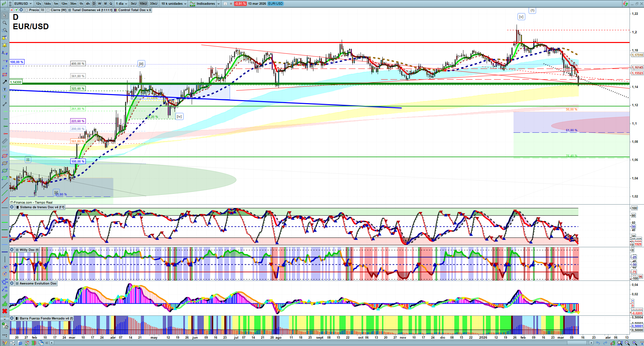Toggle Tunel Domenec v4 indicator visibility
Image resolution: width=644 pixels, height=346 pixels.
click(x=70, y=10)
